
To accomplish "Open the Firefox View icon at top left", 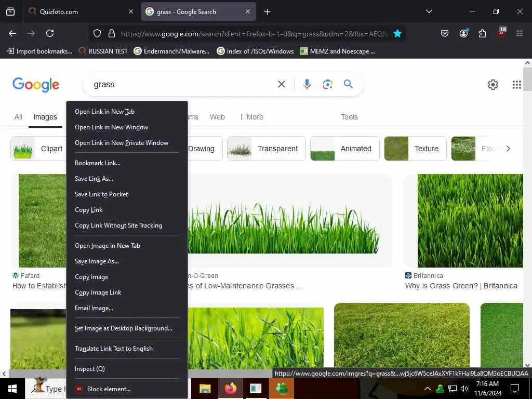I will (x=10, y=11).
